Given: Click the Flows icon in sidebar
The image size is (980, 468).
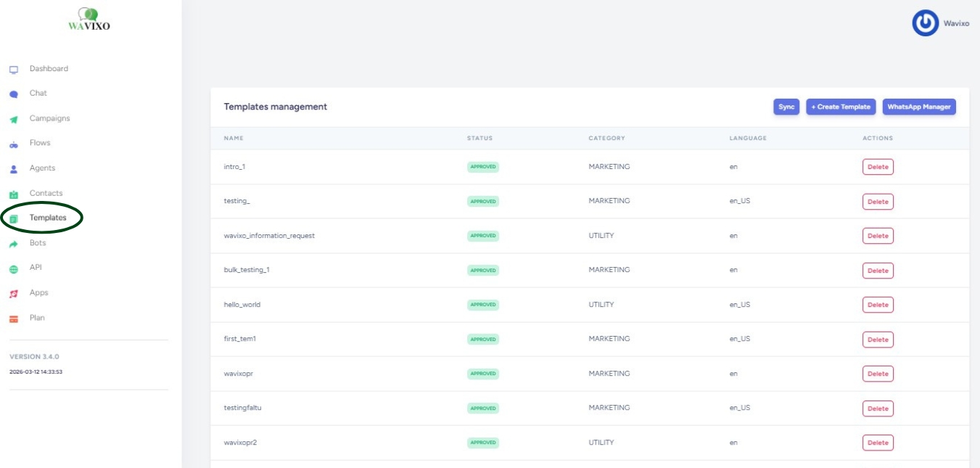Looking at the screenshot, I should tap(13, 144).
